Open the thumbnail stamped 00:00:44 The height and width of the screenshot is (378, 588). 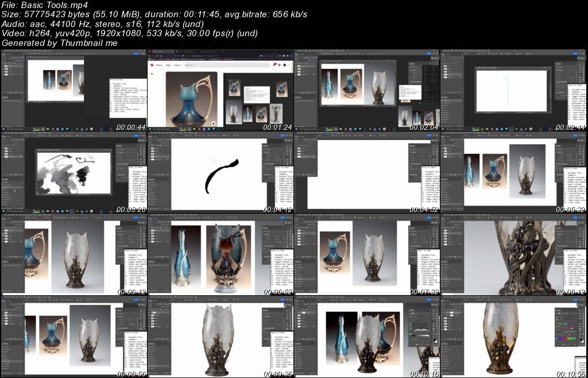(x=73, y=90)
